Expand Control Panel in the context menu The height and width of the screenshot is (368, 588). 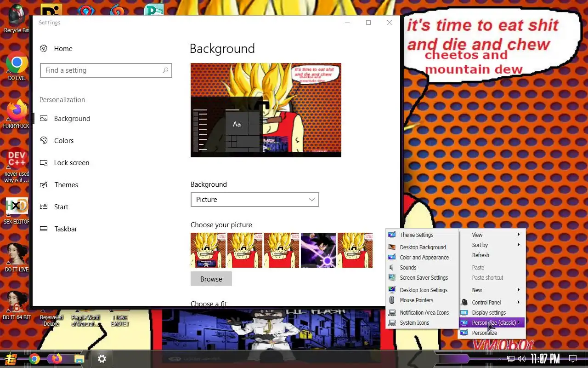click(492, 303)
